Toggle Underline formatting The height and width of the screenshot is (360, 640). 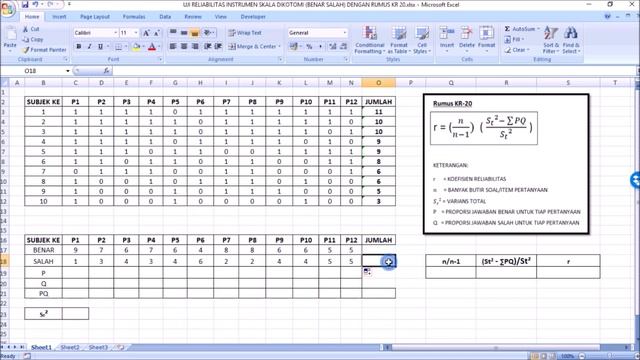pyautogui.click(x=100, y=47)
